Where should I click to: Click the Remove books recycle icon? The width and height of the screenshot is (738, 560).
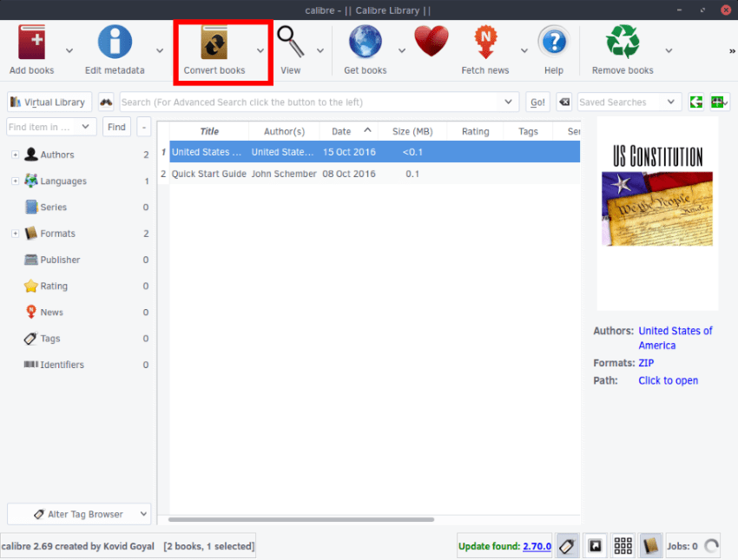pyautogui.click(x=622, y=41)
